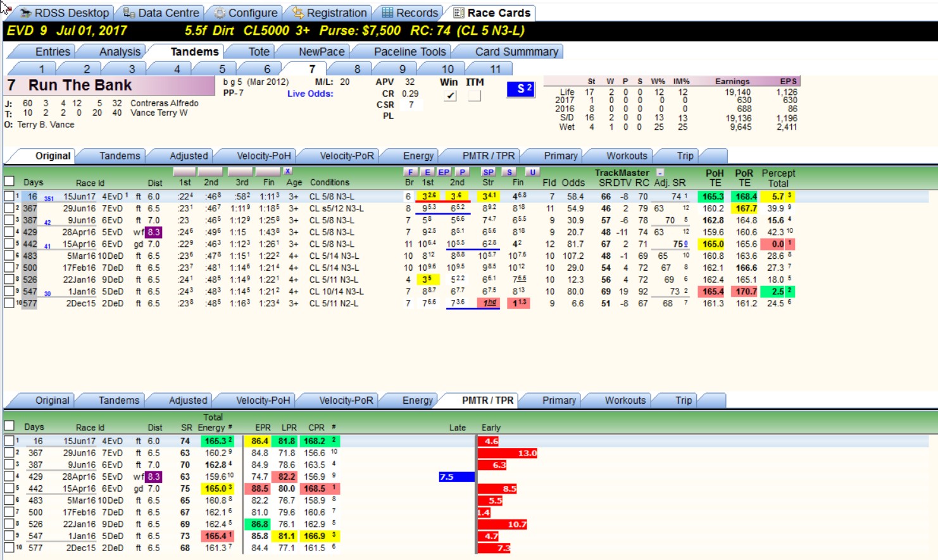This screenshot has height=560, width=938.
Task: Toggle the Win checkbox
Action: click(x=450, y=96)
